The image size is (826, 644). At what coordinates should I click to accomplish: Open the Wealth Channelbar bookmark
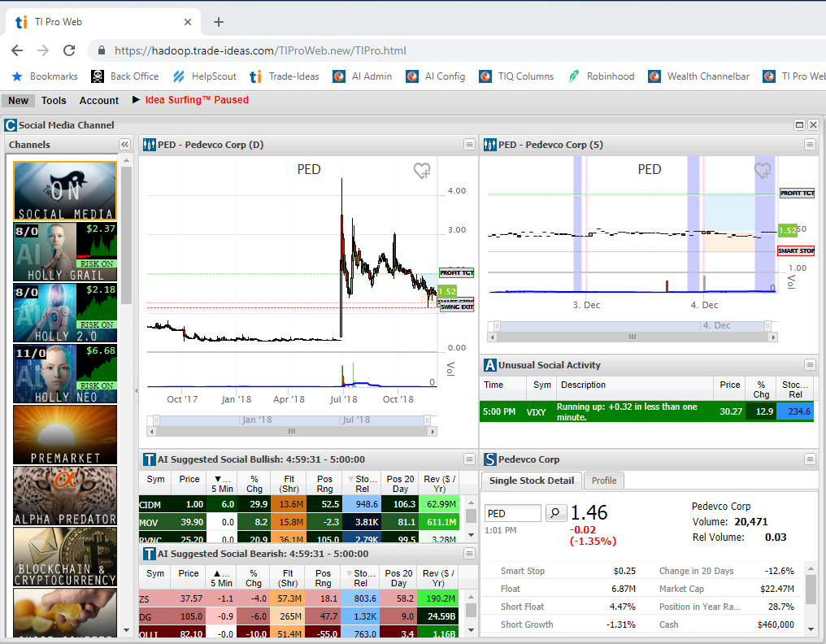point(698,76)
